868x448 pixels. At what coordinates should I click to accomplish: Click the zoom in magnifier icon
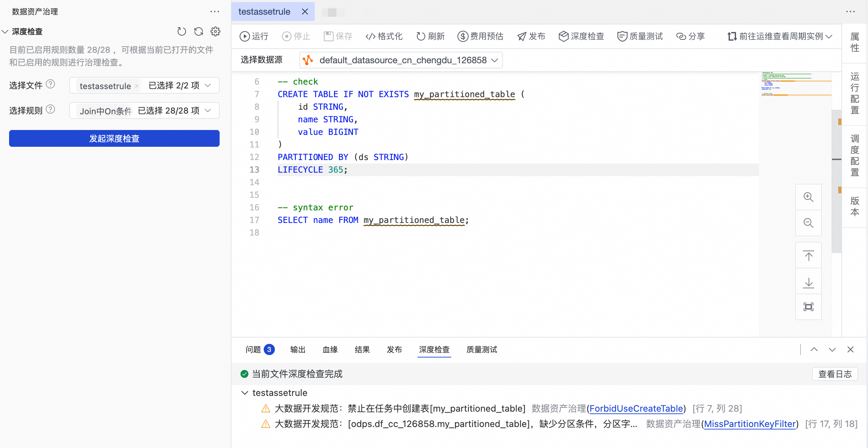[x=808, y=197]
